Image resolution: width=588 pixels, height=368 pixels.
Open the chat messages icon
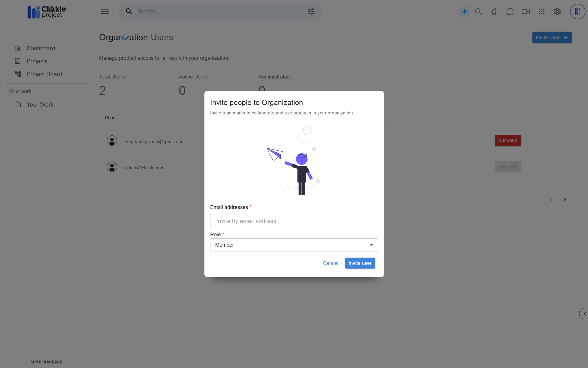[510, 11]
